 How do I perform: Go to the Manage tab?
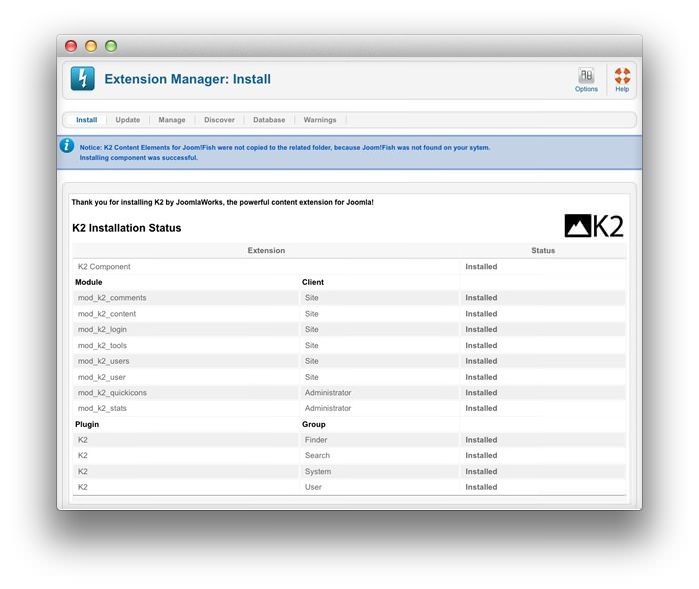[172, 120]
